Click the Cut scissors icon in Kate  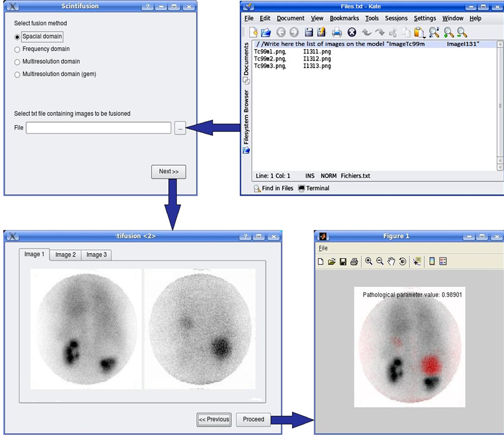393,32
